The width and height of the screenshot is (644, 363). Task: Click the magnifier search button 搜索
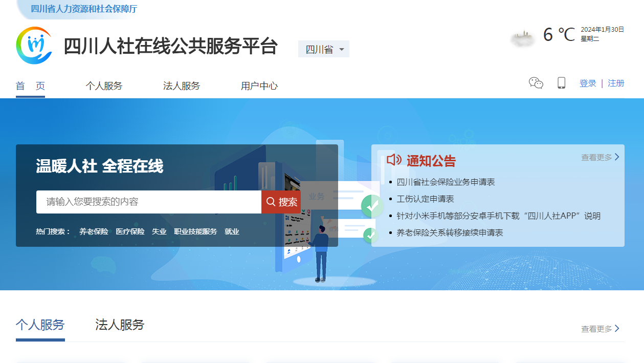click(281, 202)
